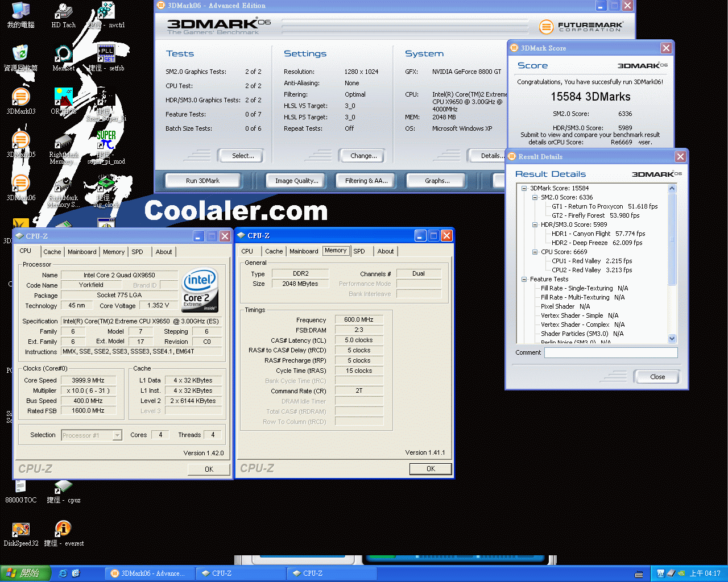
Task: Open Internet Explorer from quick launch
Action: click(63, 573)
